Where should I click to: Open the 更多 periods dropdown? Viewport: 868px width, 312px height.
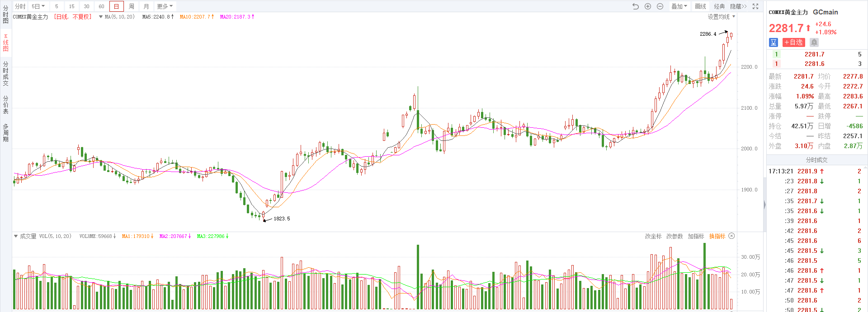tap(165, 6)
